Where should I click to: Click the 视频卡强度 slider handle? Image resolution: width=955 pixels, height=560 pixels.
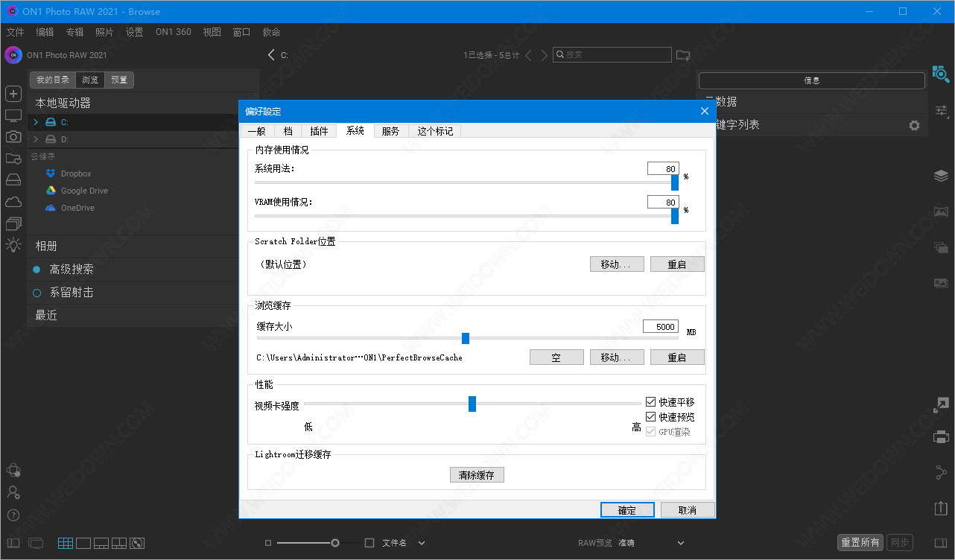click(x=472, y=404)
